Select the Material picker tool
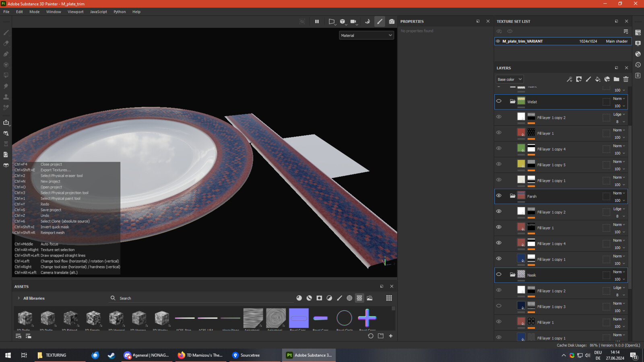The height and width of the screenshot is (362, 644). 6,107
